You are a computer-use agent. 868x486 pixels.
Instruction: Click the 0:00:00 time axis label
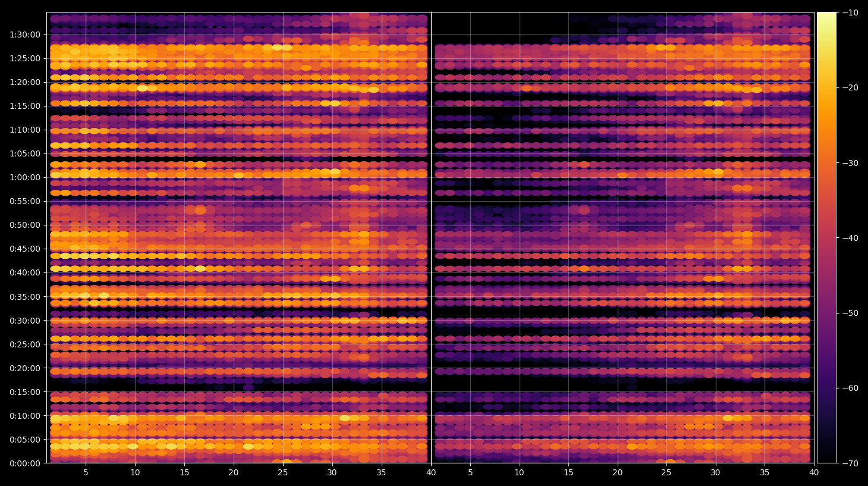25,463
